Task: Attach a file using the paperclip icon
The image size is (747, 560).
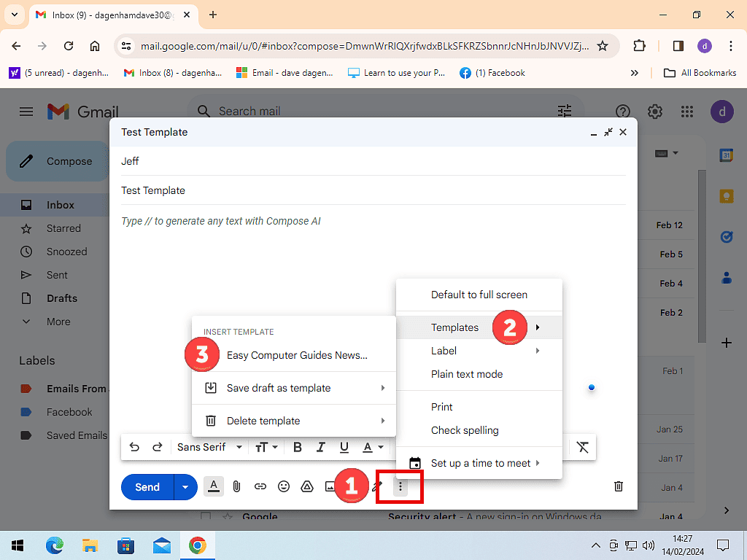Action: pyautogui.click(x=236, y=486)
